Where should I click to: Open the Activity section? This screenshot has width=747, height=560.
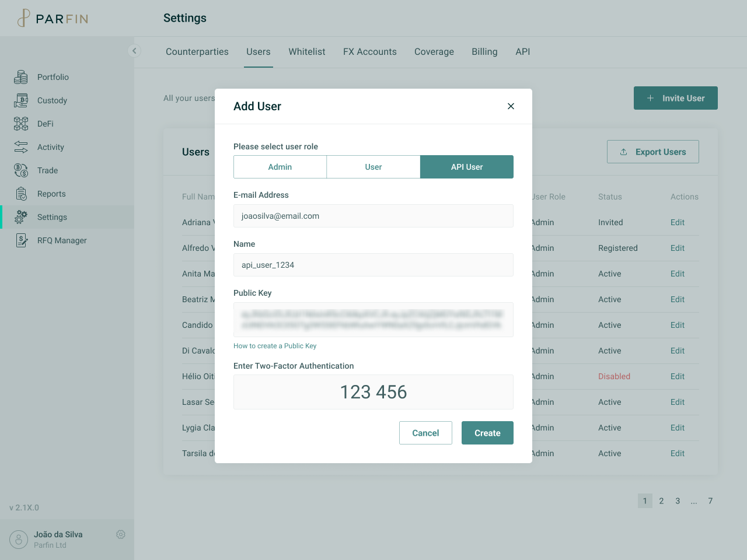coord(51,147)
